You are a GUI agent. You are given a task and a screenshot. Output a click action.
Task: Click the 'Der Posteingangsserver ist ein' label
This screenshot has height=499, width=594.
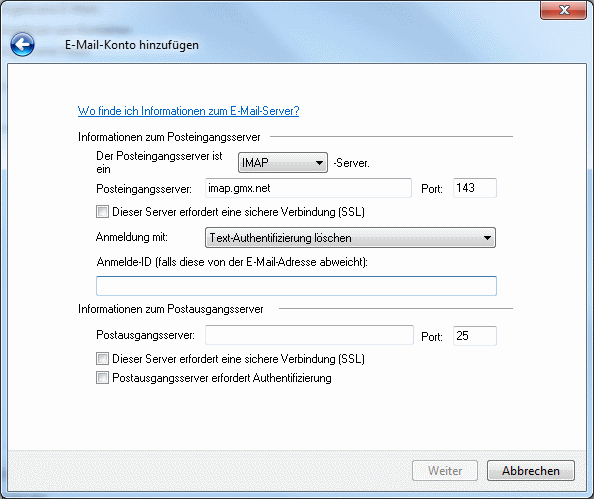pyautogui.click(x=159, y=162)
